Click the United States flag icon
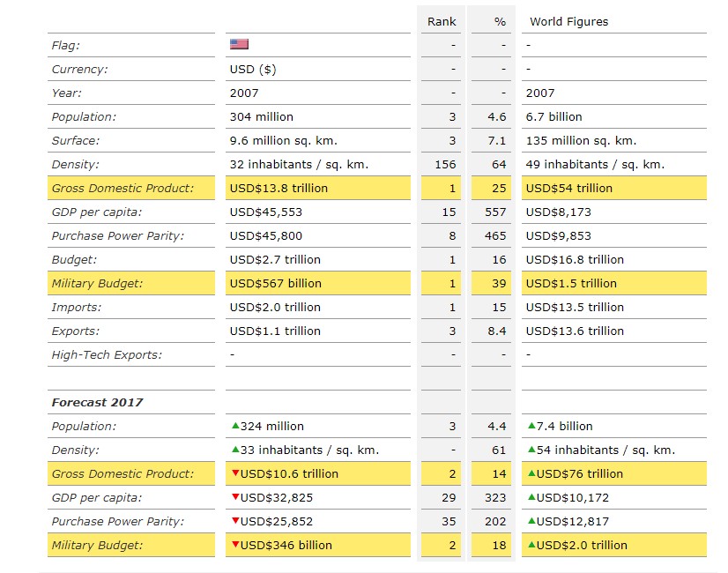728x573 pixels. [x=239, y=44]
